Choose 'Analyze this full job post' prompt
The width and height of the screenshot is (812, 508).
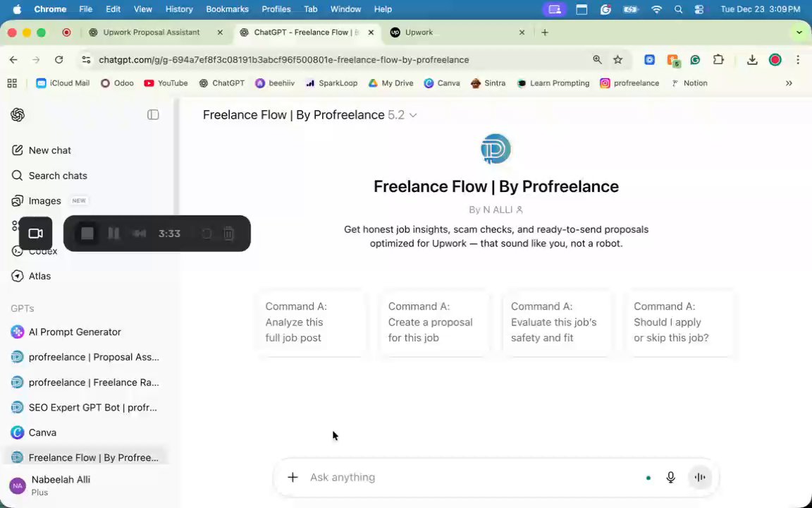(x=312, y=322)
